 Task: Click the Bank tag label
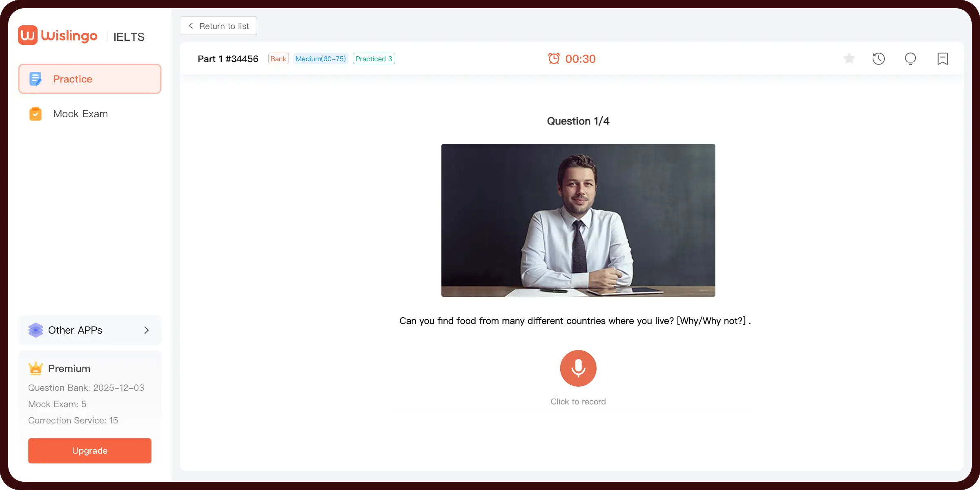pyautogui.click(x=278, y=59)
